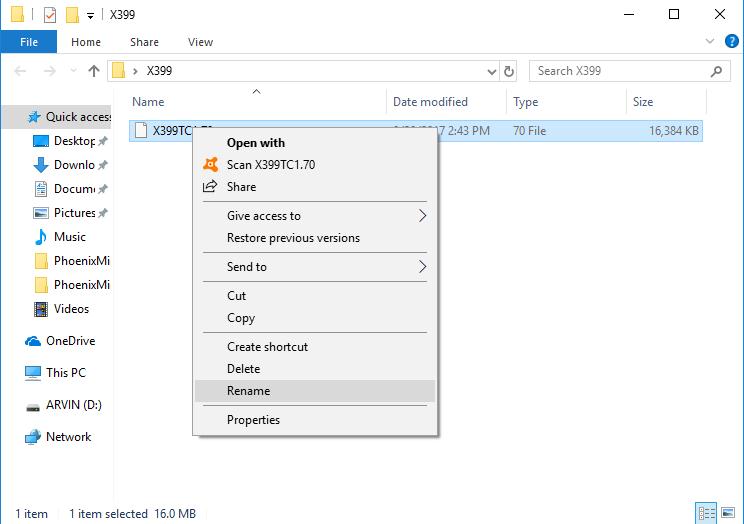
Task: Click into the Search X399 field
Action: [616, 71]
